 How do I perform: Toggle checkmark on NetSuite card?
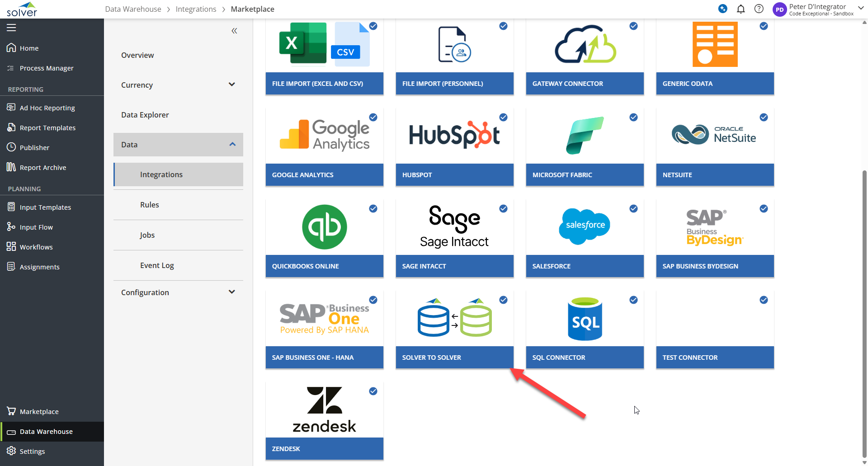tap(764, 118)
